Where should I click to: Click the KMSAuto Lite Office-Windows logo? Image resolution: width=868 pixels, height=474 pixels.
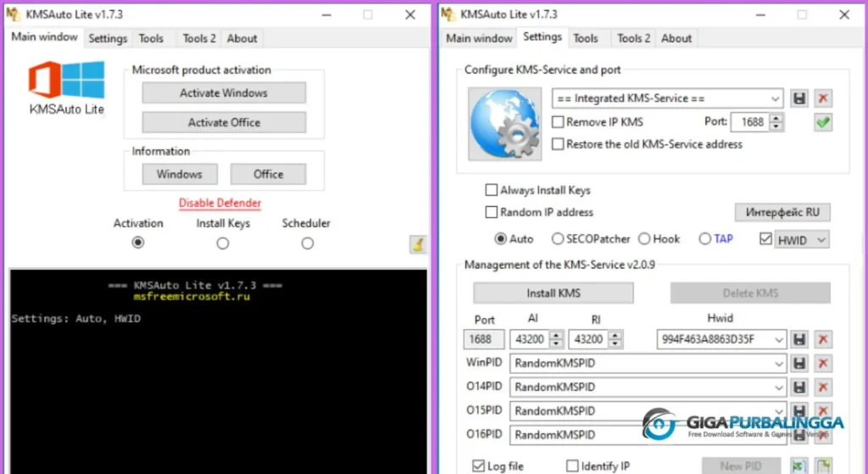pos(66,80)
